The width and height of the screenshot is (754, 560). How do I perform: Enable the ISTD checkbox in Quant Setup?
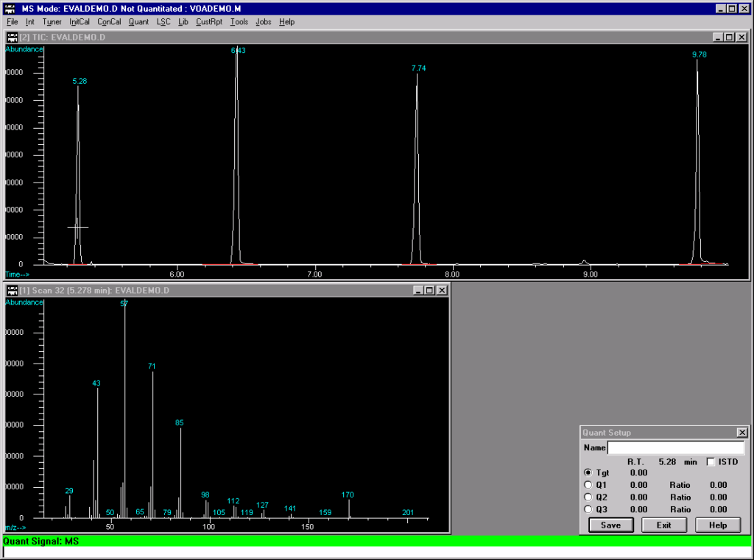(710, 461)
